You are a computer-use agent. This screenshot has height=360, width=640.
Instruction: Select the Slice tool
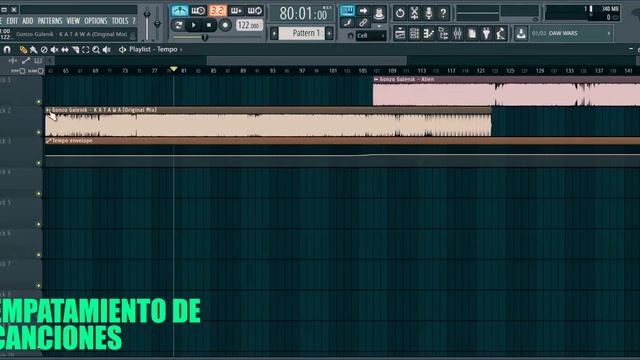pyautogui.click(x=76, y=50)
